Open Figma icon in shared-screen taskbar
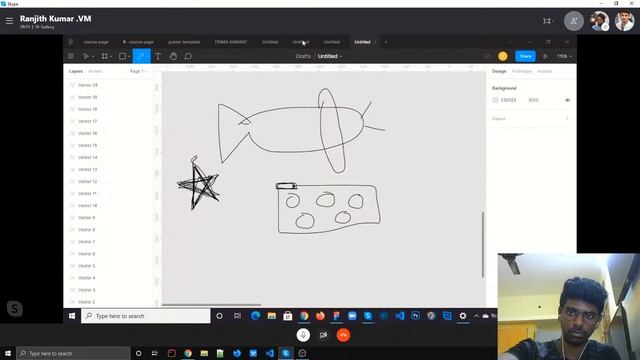 coord(336,316)
